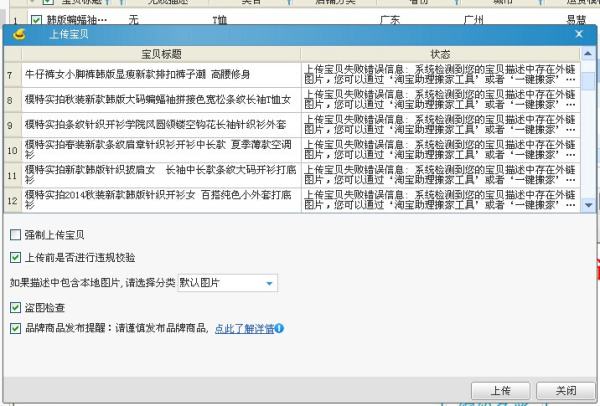Click the 上传 button
Screen dimensions: 600x406
501,391
